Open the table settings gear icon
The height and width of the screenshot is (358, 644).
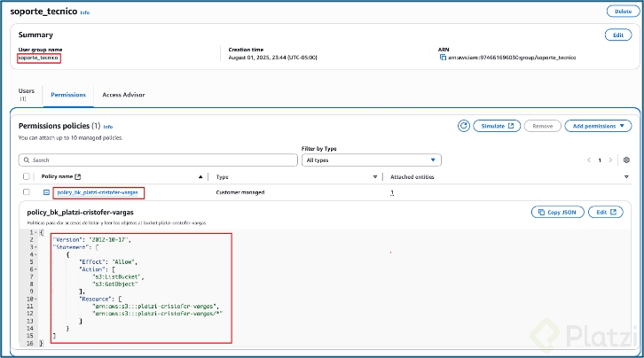626,160
